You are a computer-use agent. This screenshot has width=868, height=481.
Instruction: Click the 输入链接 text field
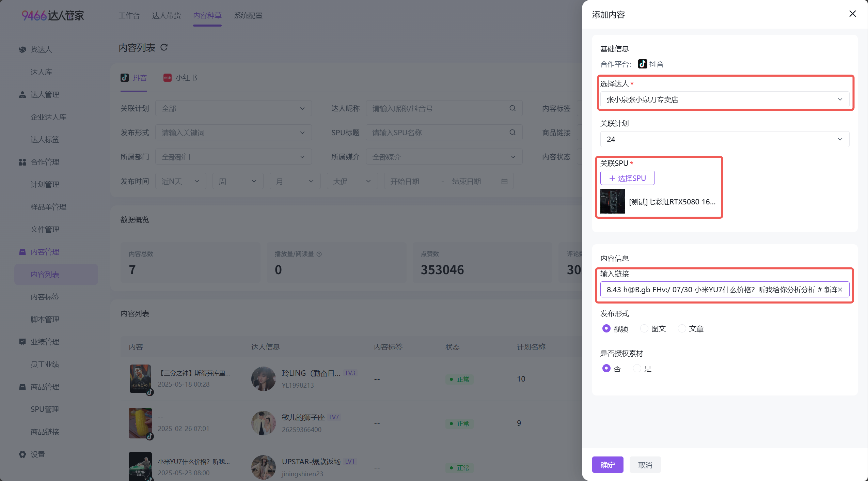coord(725,290)
